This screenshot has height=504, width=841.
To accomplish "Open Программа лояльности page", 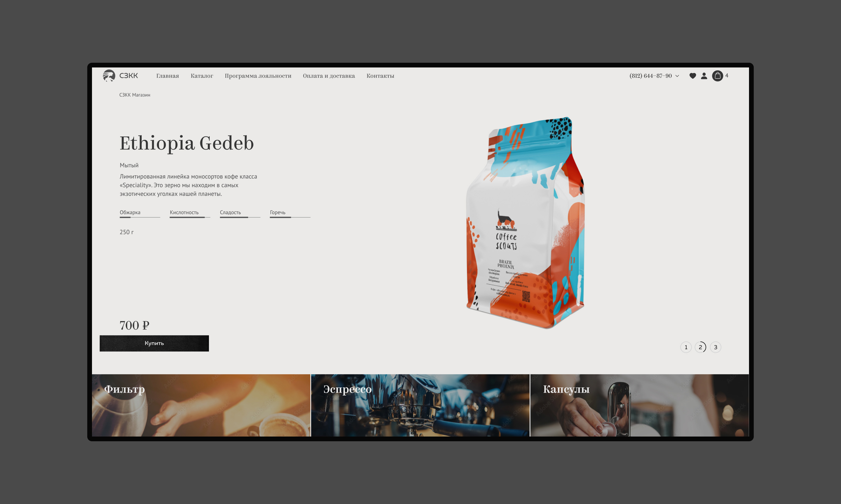I will pos(258,76).
